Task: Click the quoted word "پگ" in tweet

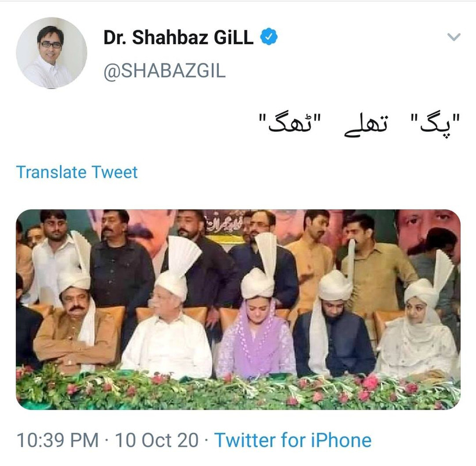Action: (x=435, y=124)
